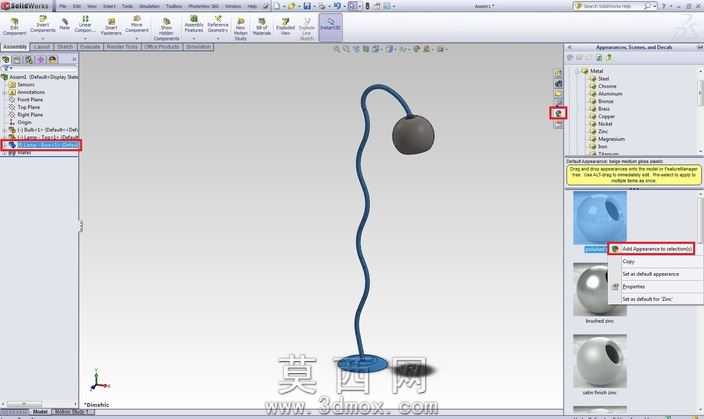Viewport: 704px width, 419px height.
Task: Select the Chrome appearance folder
Action: pos(607,86)
